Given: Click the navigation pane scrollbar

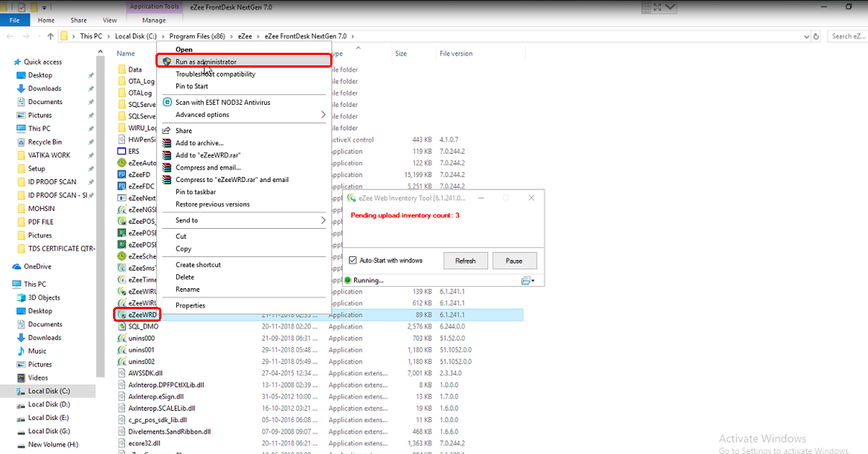Looking at the screenshot, I should [x=100, y=215].
